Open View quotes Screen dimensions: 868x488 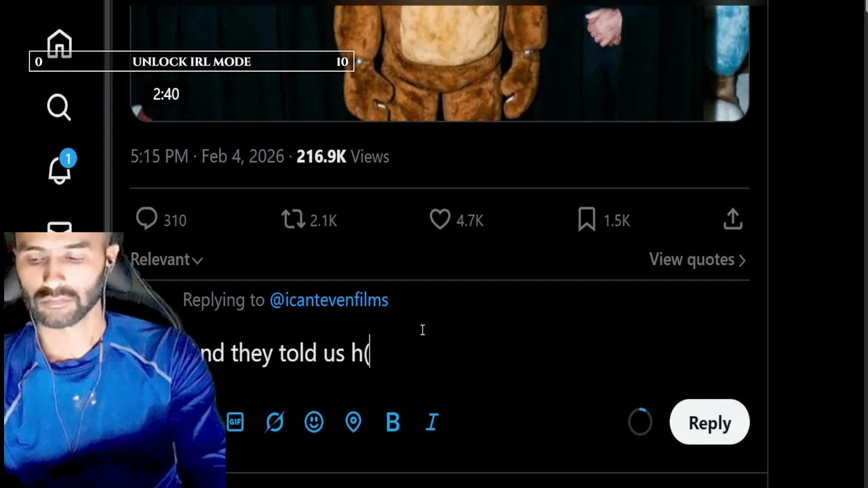click(696, 260)
